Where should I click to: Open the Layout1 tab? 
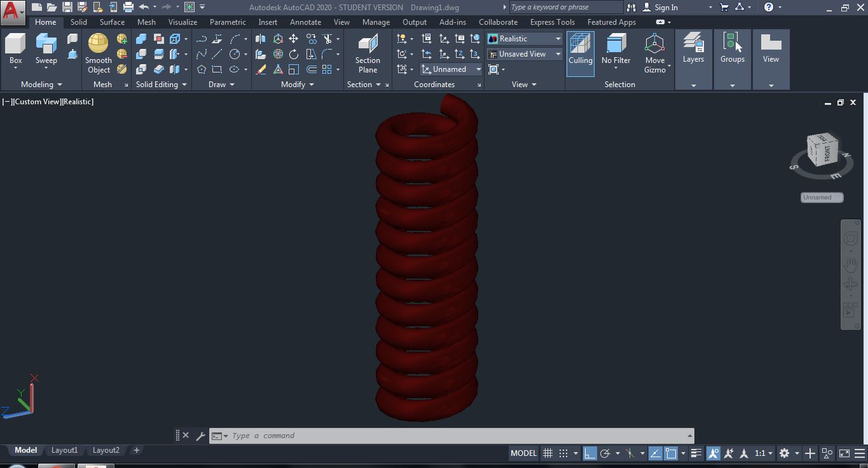pyautogui.click(x=64, y=450)
